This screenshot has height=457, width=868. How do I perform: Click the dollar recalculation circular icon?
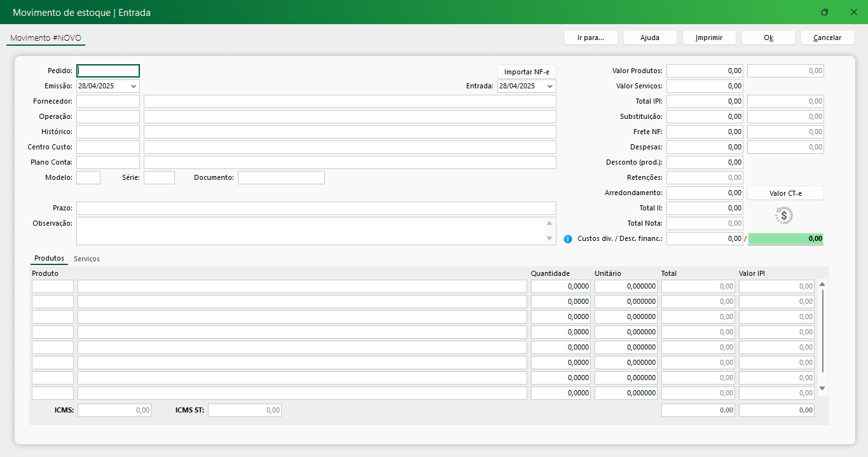[x=784, y=216]
